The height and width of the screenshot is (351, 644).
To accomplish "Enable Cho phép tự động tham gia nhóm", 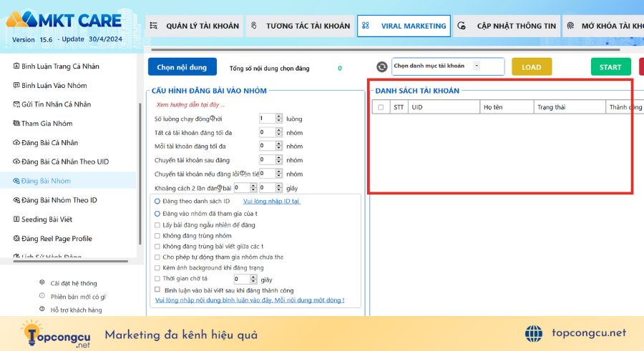I will coord(157,257).
